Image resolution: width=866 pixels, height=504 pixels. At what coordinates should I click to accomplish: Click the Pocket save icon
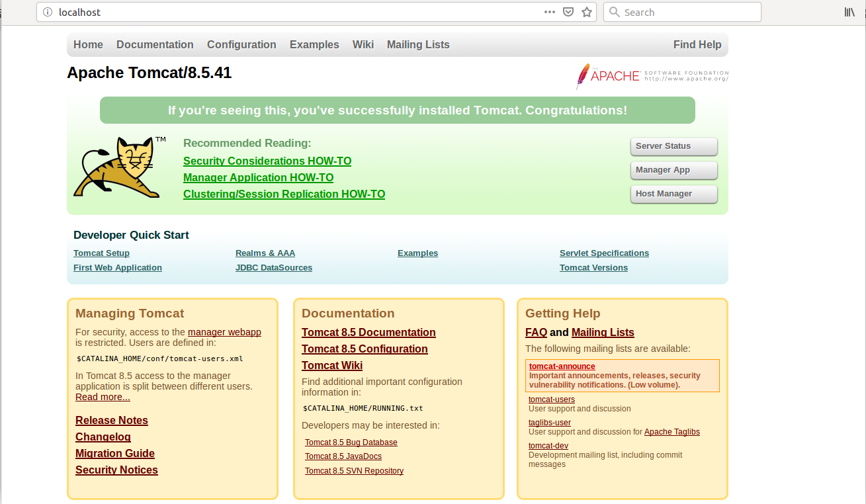568,12
